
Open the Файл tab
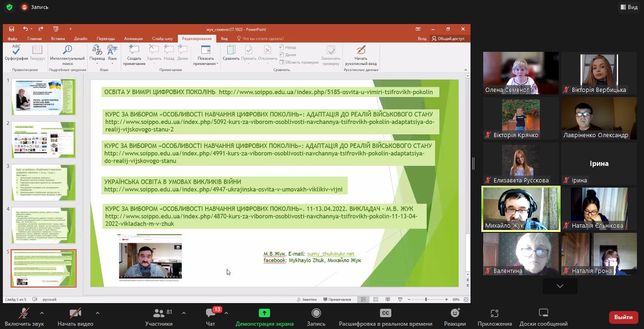click(12, 39)
